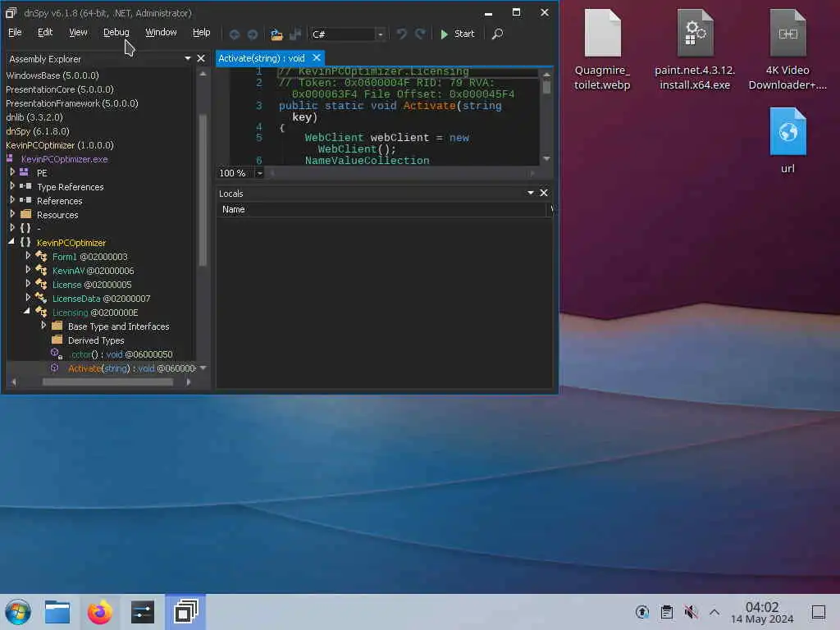The image size is (840, 630).
Task: Expand the Type References node
Action: (x=12, y=186)
